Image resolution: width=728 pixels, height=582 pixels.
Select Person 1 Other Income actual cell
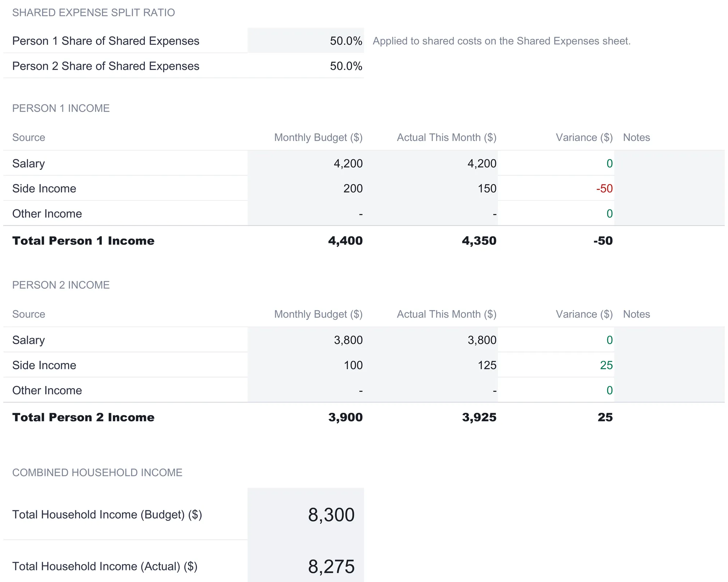(431, 214)
